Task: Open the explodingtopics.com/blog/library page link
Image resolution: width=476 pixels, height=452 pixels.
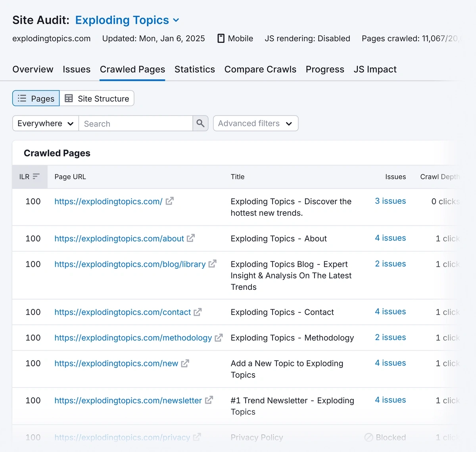Action: point(130,264)
